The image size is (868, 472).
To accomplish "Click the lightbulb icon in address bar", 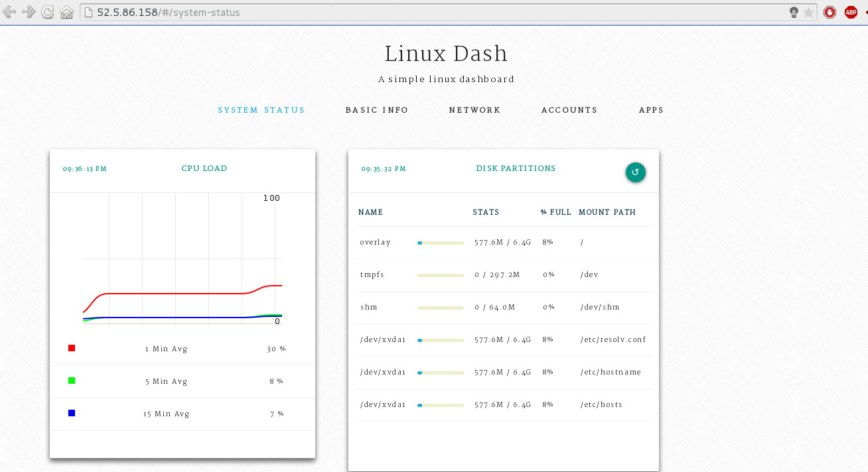I will pos(793,12).
